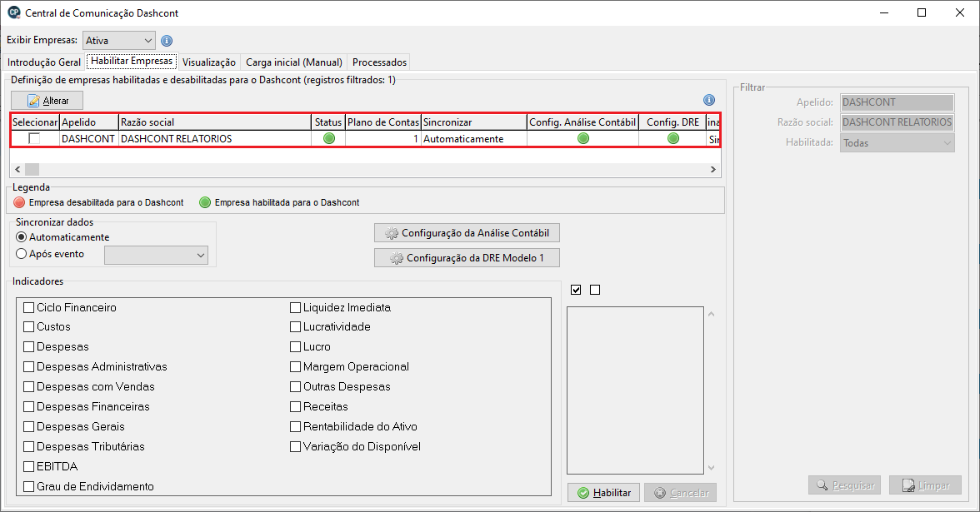Open the Após evento dropdown

pyautogui.click(x=157, y=255)
